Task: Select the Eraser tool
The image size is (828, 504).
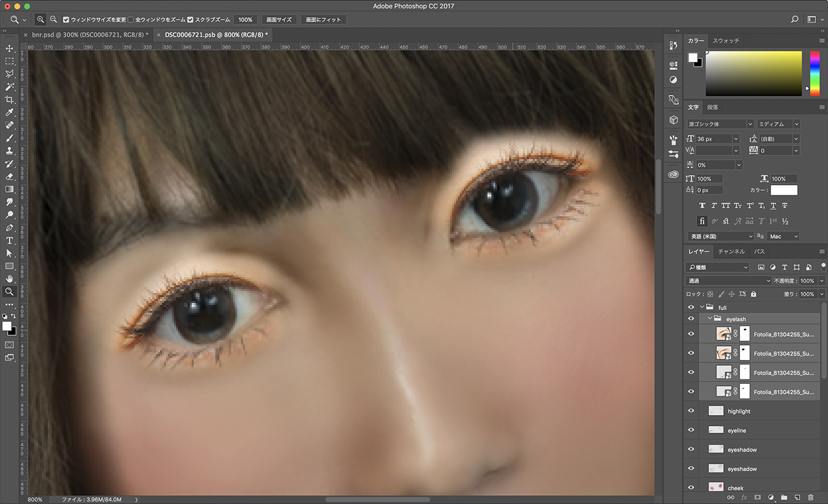Action: pos(9,177)
